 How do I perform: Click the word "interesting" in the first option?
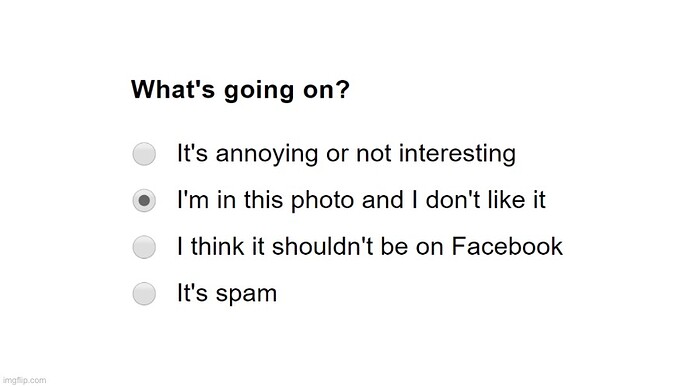(457, 154)
